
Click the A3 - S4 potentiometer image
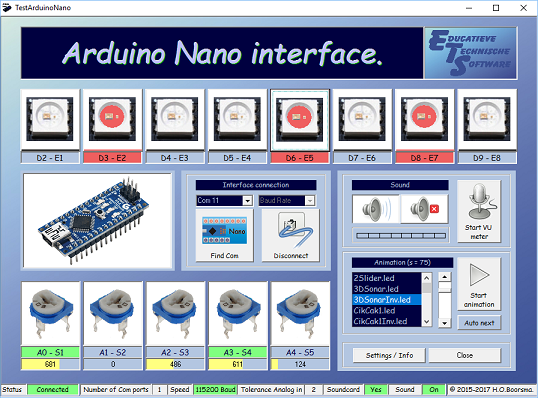[238, 313]
